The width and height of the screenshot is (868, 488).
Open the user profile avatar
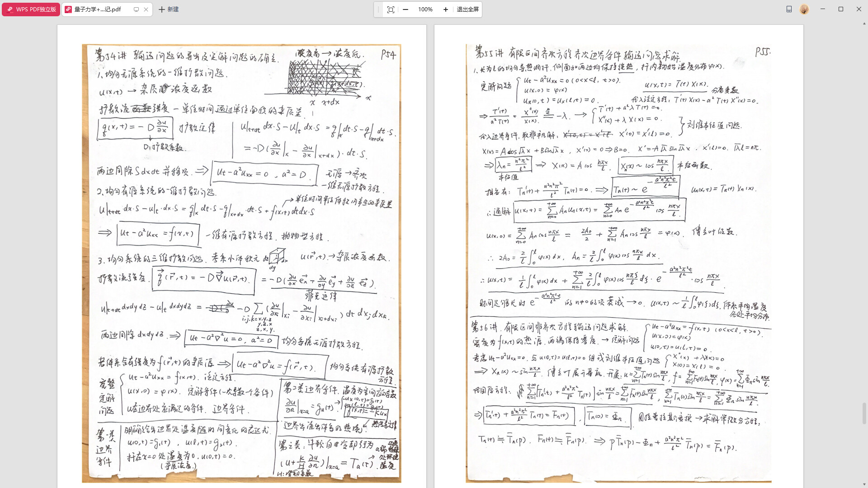click(x=804, y=9)
